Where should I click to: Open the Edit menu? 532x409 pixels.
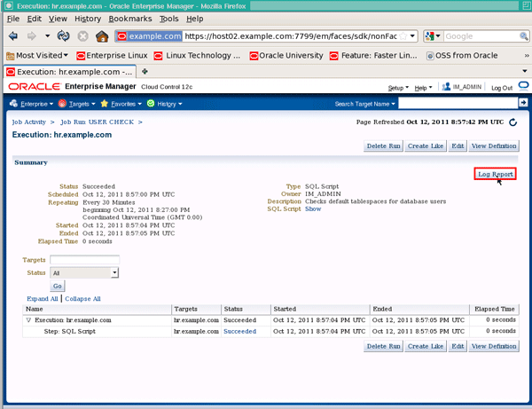(x=34, y=19)
